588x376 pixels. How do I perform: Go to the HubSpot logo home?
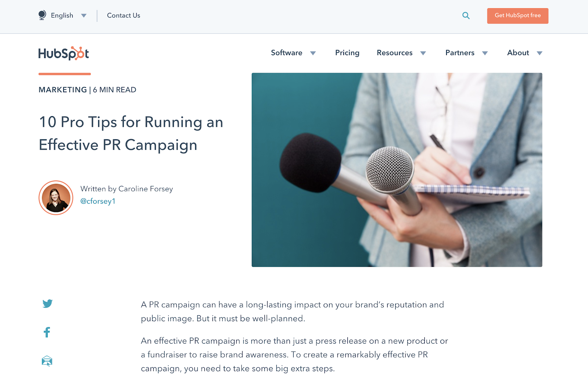pos(64,53)
